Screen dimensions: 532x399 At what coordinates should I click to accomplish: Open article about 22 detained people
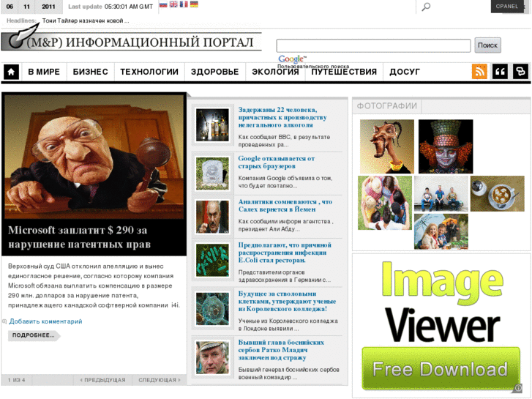click(282, 117)
